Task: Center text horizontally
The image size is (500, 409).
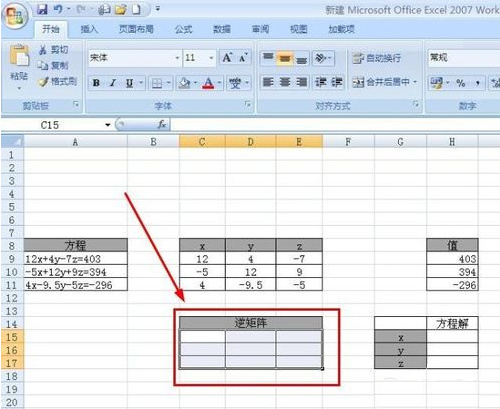Action: click(285, 82)
